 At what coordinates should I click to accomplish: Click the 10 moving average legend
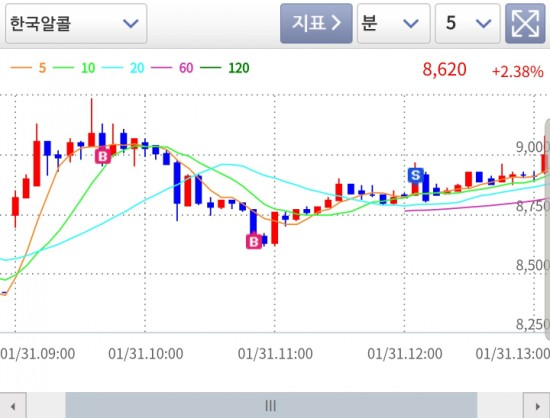74,68
